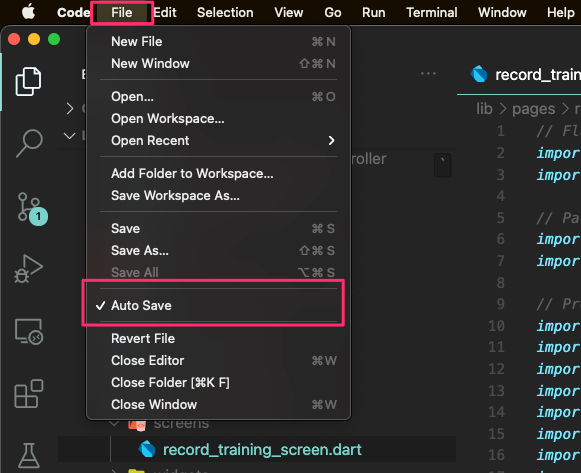
Task: Click the import statement on line 2
Action: [558, 153]
